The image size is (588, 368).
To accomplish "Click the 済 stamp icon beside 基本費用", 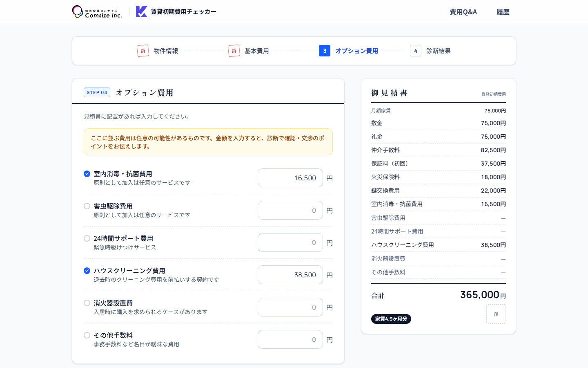I will 234,51.
